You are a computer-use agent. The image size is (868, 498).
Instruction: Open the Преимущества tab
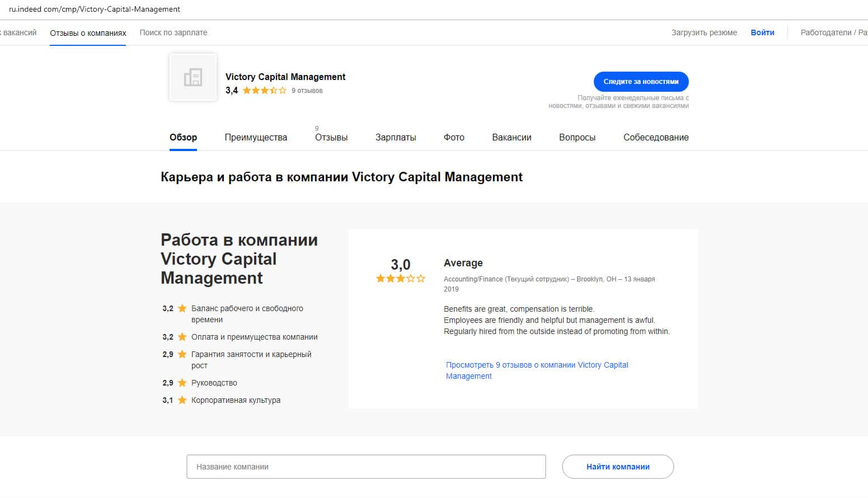(x=256, y=138)
